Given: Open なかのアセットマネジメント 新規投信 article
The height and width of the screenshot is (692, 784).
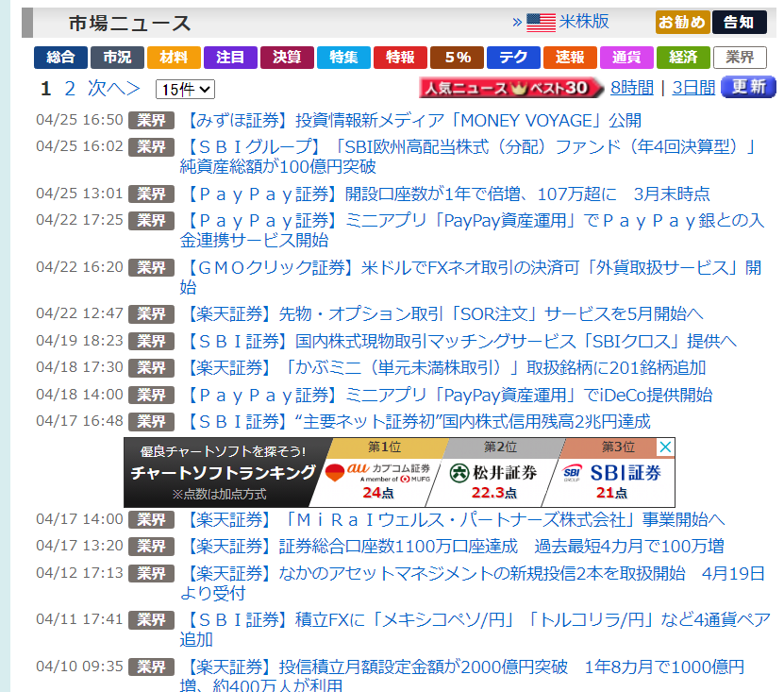Looking at the screenshot, I should pos(473,582).
